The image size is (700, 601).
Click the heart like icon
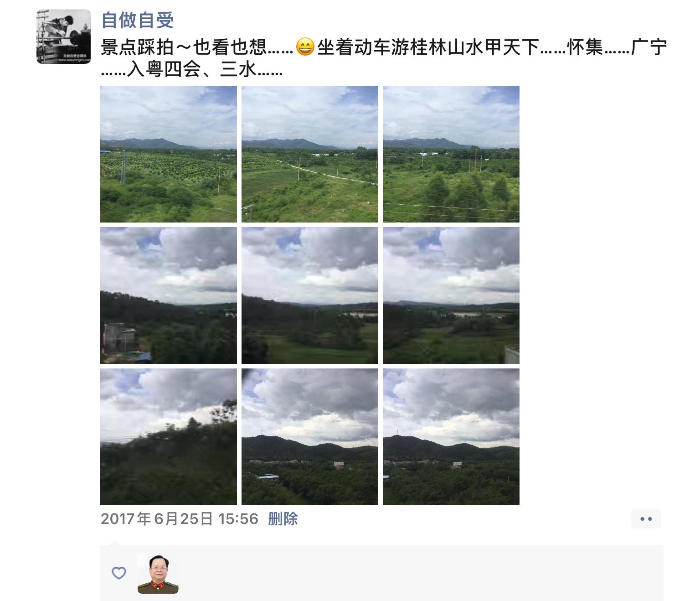pos(119,573)
